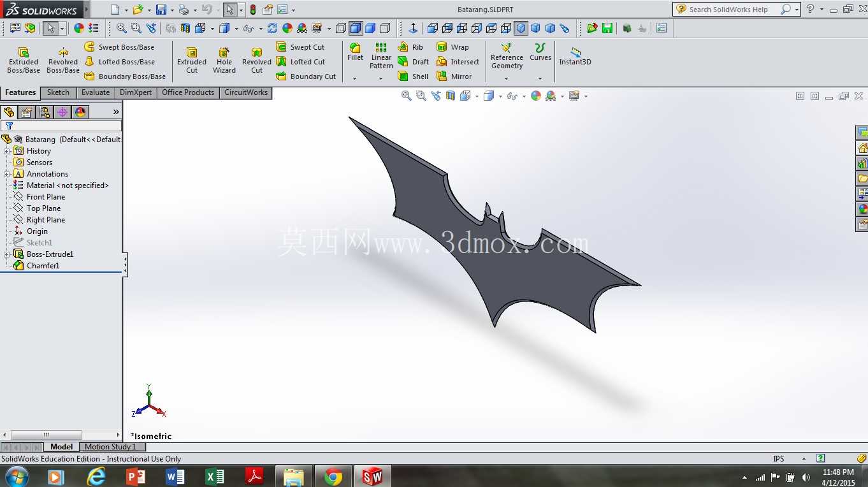Viewport: 868px width, 487px height.
Task: Toggle the Select tool in second toolbar
Action: coord(50,28)
